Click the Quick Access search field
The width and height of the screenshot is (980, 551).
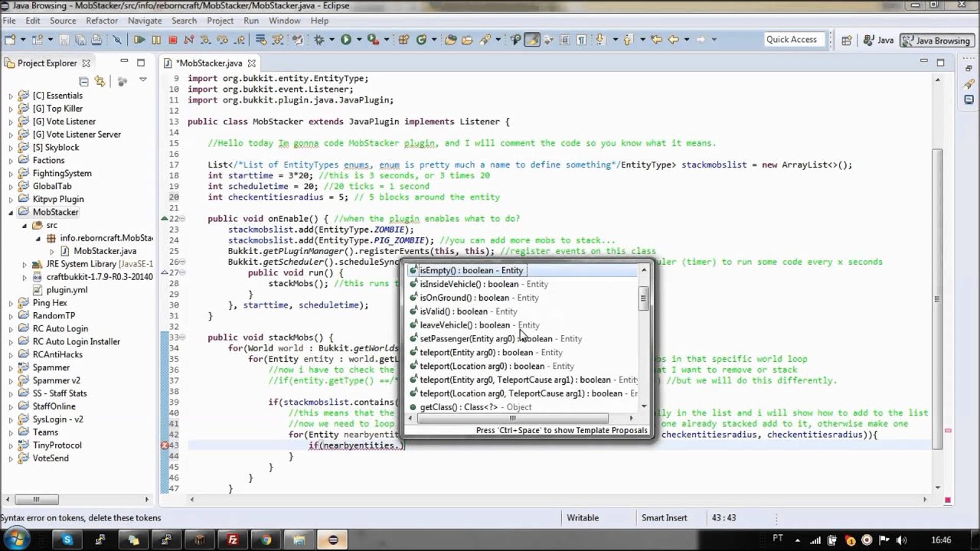pos(794,40)
